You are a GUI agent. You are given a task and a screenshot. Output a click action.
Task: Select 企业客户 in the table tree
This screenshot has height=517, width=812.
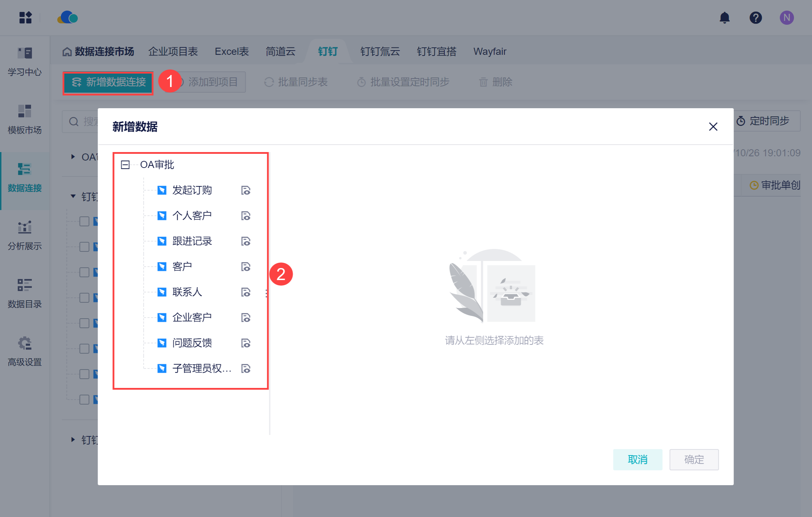click(x=192, y=318)
